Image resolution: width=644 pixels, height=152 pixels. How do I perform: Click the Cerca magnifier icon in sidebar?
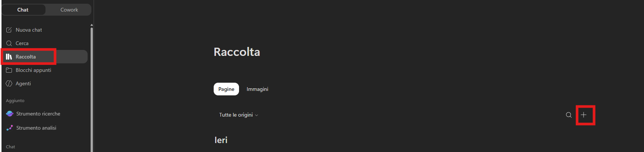click(9, 43)
